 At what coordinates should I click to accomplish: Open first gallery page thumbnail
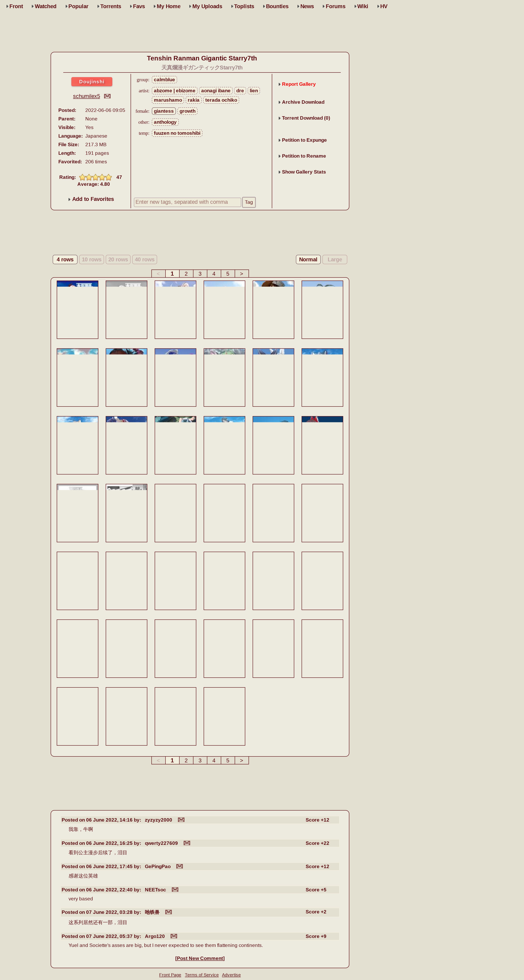78,310
